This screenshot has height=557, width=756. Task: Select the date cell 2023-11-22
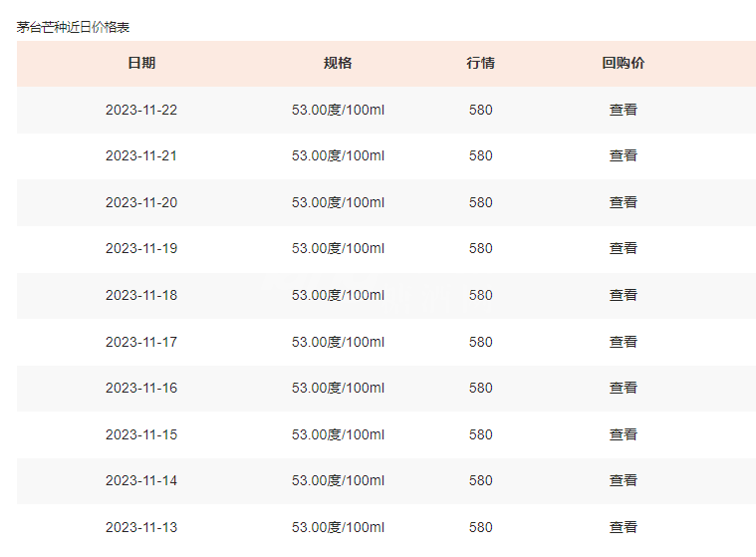[x=141, y=110]
